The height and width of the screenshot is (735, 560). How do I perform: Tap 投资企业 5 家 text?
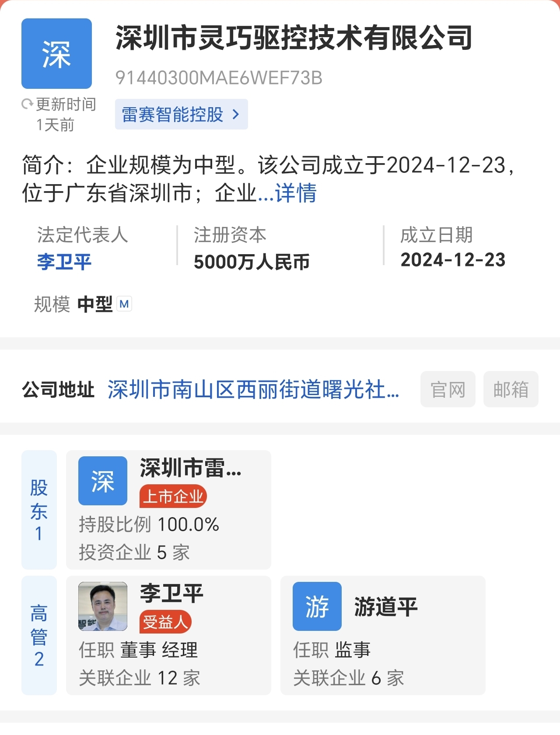pyautogui.click(x=134, y=553)
